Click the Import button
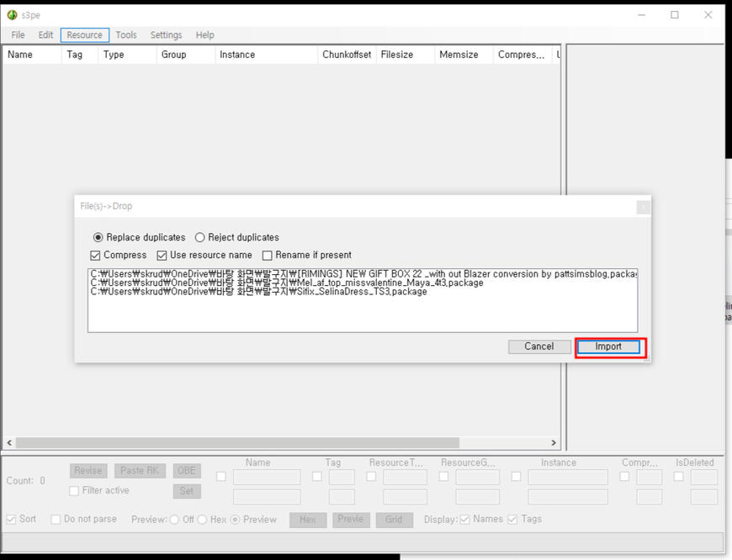732x560 pixels. click(x=608, y=346)
